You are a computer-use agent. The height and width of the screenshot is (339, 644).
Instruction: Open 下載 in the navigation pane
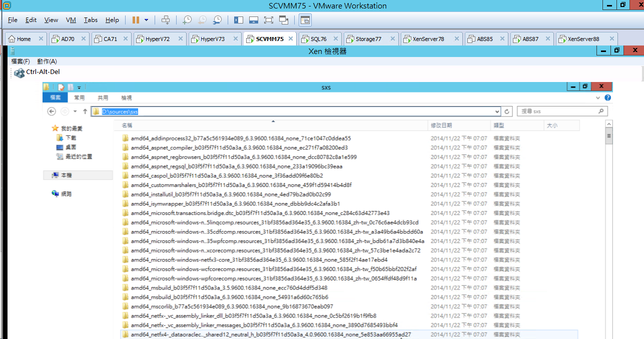67,137
